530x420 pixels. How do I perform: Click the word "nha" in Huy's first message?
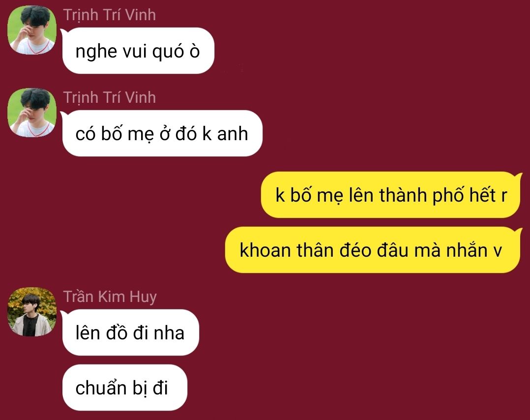tap(169, 333)
